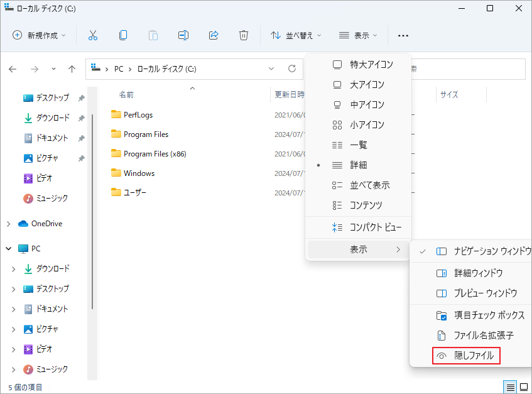Expand the OneDrive tree node
Image resolution: width=532 pixels, height=394 pixels.
pos(9,224)
